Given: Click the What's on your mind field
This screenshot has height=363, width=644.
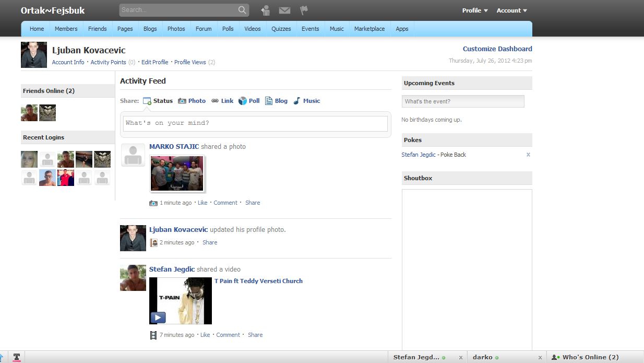Looking at the screenshot, I should [x=256, y=123].
